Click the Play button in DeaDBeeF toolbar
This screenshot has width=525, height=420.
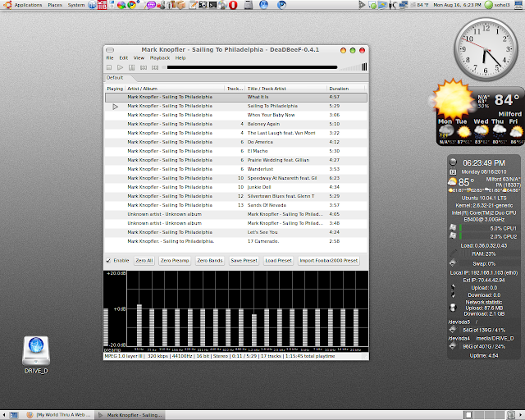[x=121, y=67]
